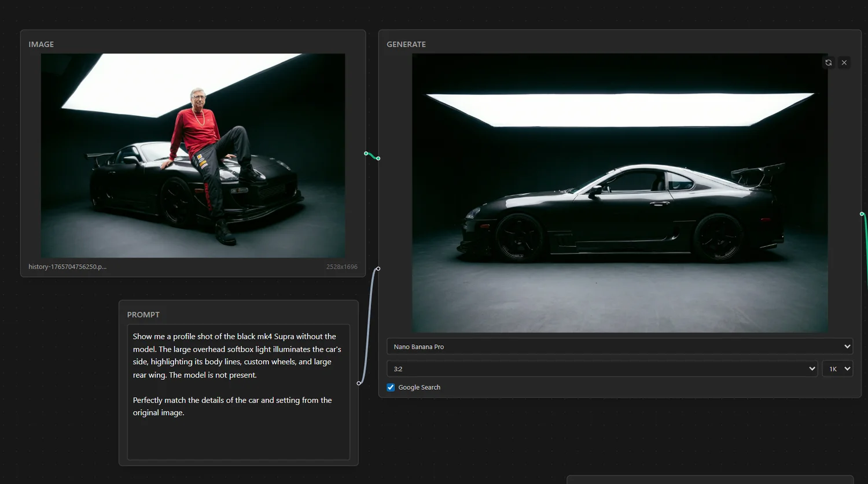Click the Generate node's white prompt input port
Screen dimensions: 868x484
click(x=378, y=268)
